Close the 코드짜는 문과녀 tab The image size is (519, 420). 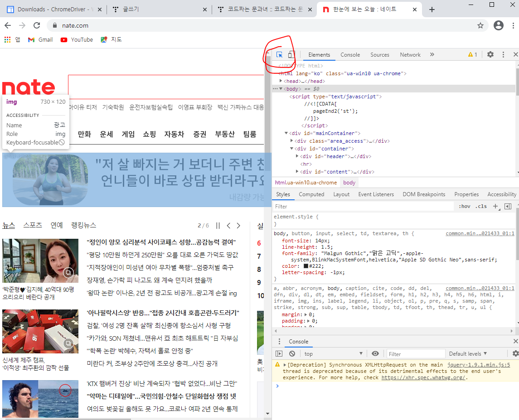coord(310,10)
